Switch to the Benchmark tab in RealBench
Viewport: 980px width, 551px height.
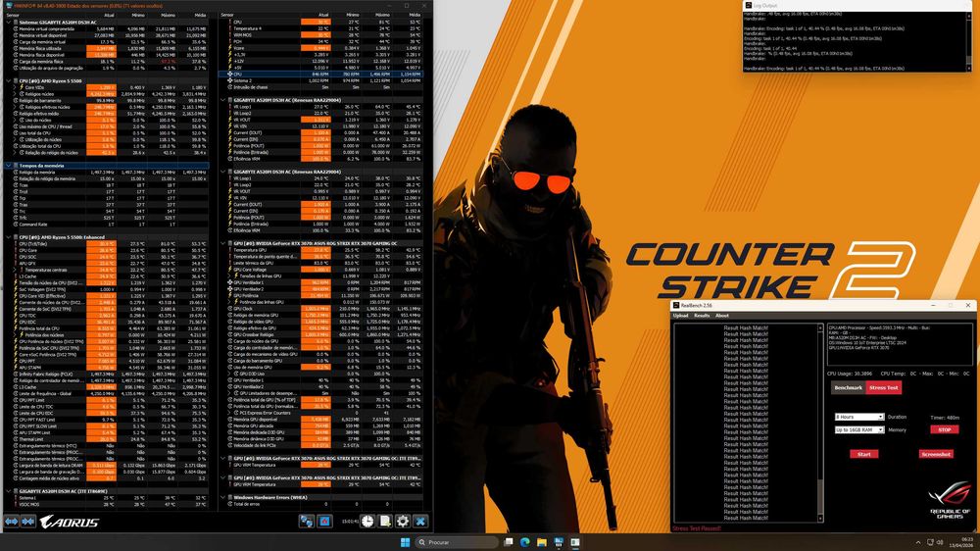point(848,388)
